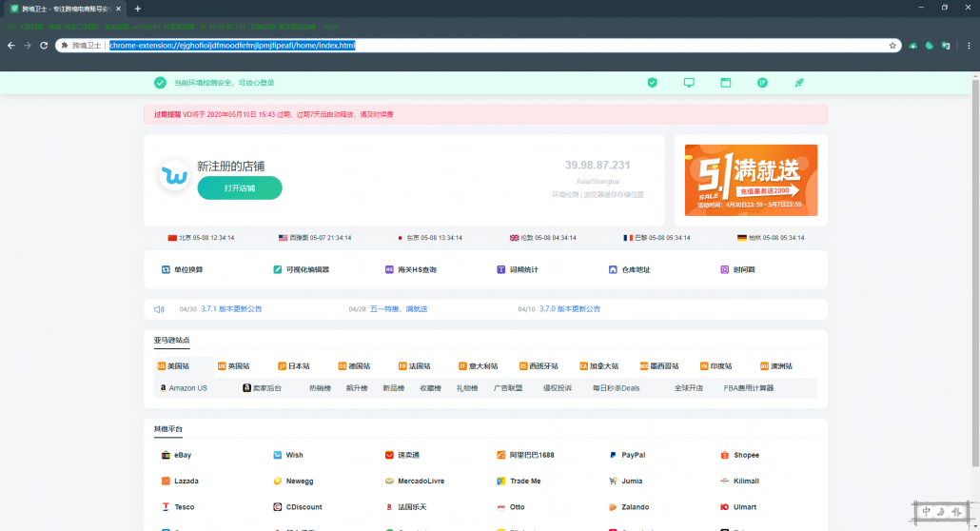Open the green IP icon

click(762, 83)
